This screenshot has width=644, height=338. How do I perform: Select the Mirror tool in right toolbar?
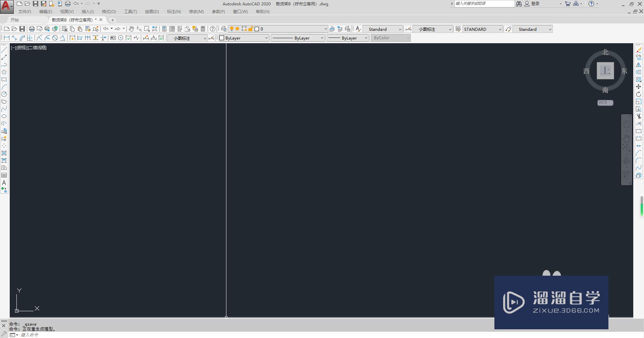[x=639, y=65]
